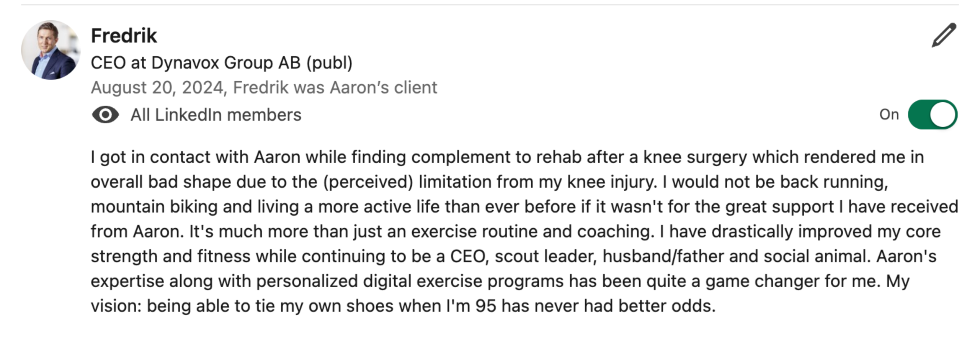This screenshot has width=980, height=344.
Task: Click the recommendation line starting 'I got in contact'
Action: tap(507, 157)
